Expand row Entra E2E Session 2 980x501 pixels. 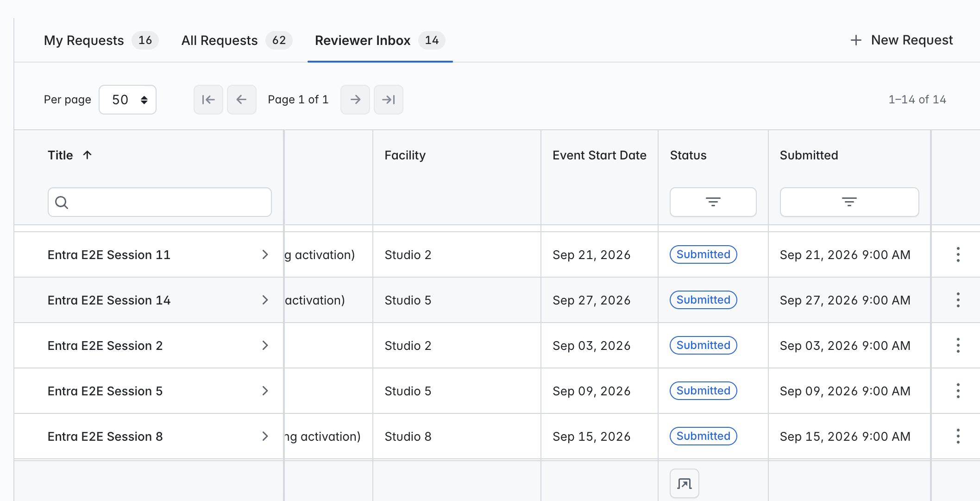[265, 345]
